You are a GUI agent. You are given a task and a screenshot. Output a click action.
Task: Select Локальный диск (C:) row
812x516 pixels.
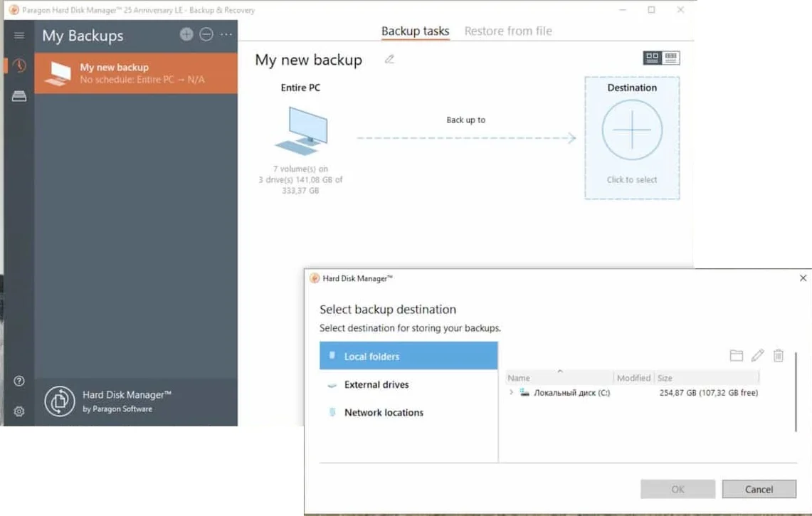tap(632, 393)
